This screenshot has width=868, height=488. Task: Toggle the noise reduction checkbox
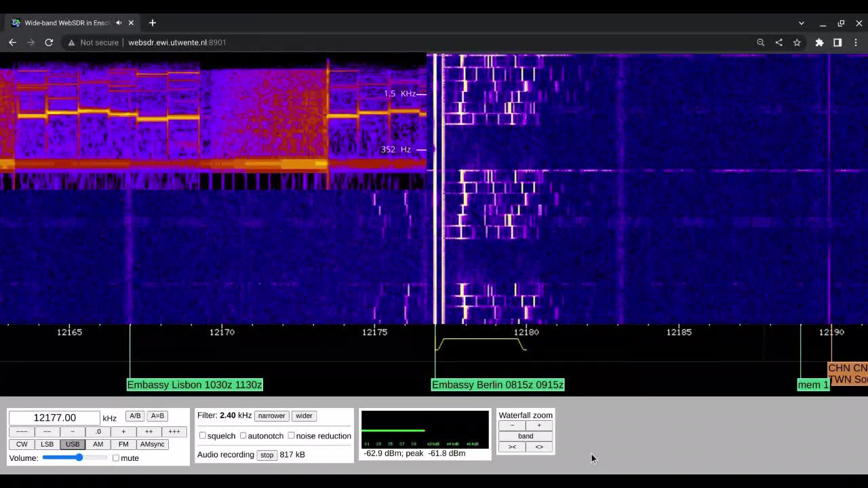tap(292, 436)
